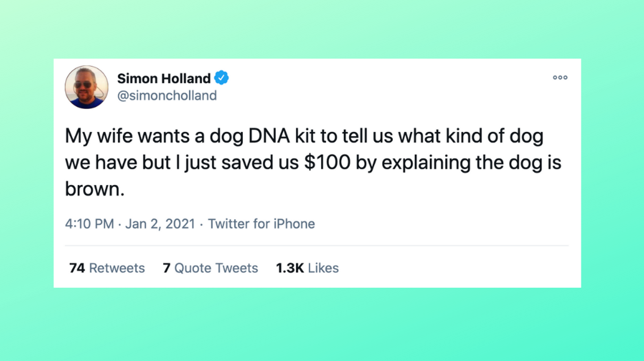The image size is (644, 361).
Task: Click the 4:10 PM timestamp
Action: click(89, 224)
